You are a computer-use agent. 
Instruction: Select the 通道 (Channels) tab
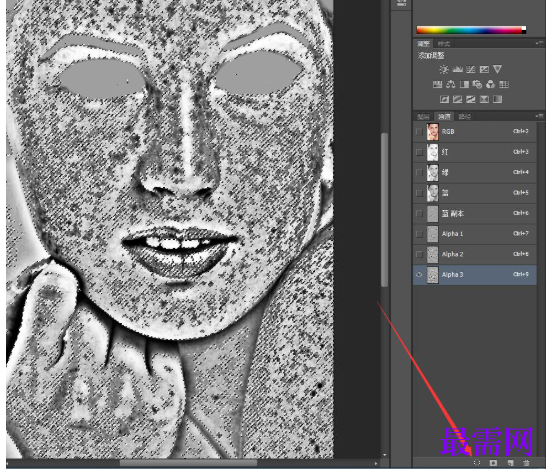click(444, 116)
